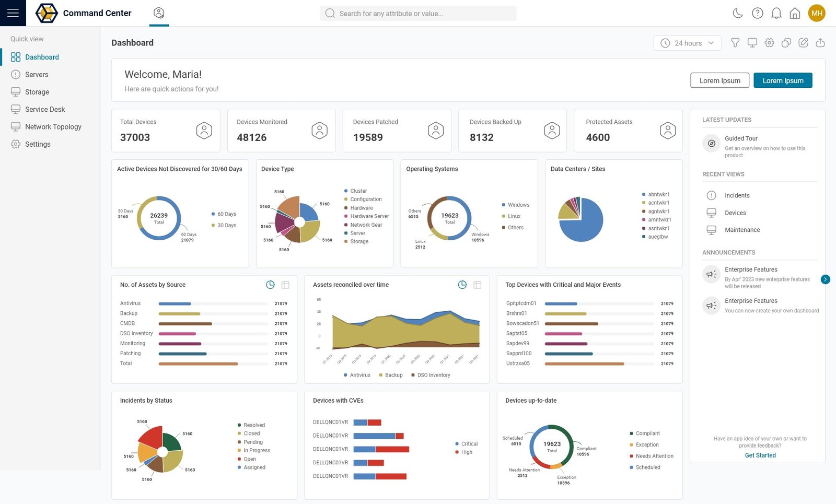Screen dimensions: 836x504
Task: Open the hamburger navigation menu
Action: (x=13, y=13)
